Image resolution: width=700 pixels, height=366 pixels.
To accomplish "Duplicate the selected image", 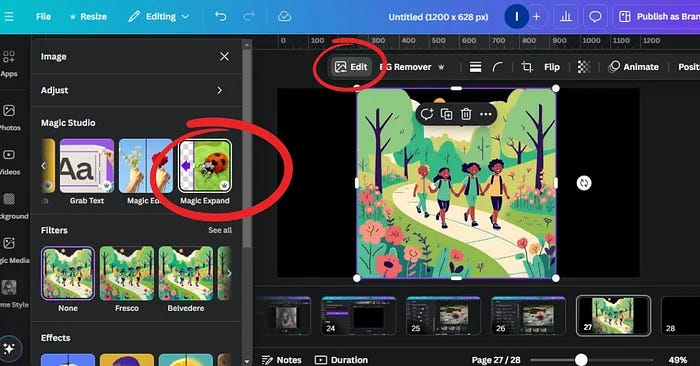I will click(446, 114).
